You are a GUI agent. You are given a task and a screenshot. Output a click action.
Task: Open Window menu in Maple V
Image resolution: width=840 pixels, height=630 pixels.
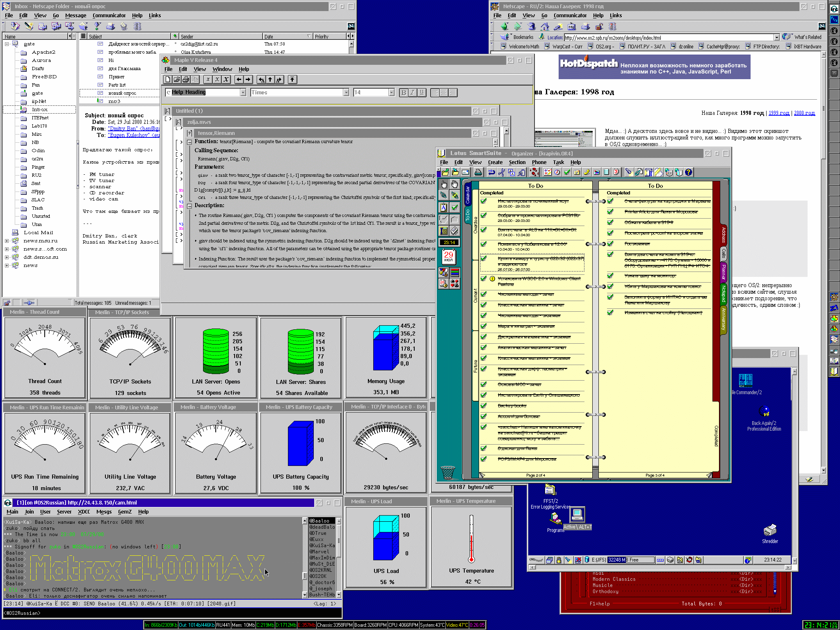click(222, 69)
